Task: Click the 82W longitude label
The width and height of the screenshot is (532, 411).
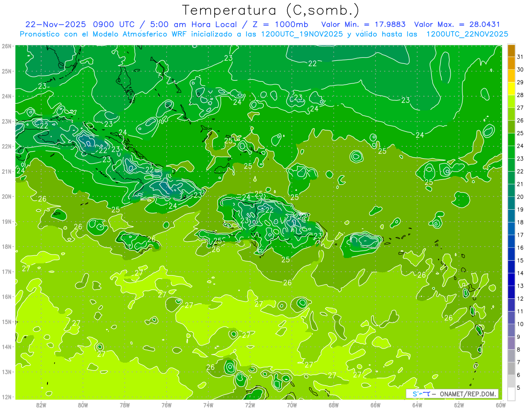Action: [41, 405]
